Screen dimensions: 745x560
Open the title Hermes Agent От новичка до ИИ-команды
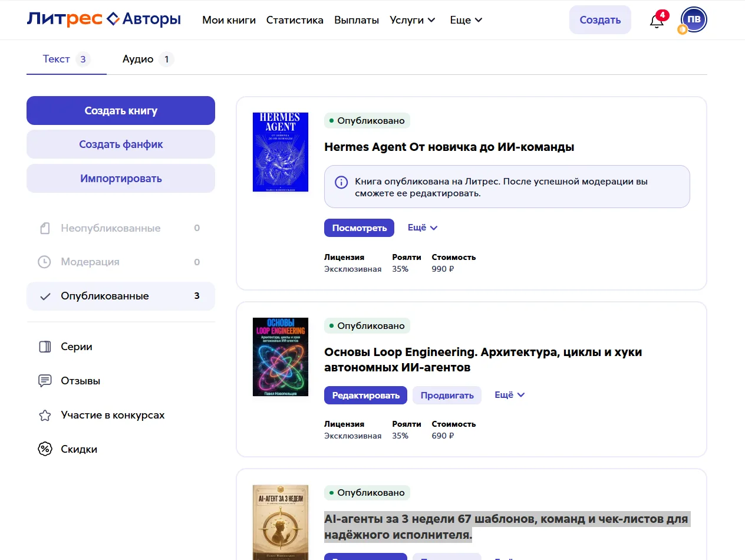coord(449,147)
